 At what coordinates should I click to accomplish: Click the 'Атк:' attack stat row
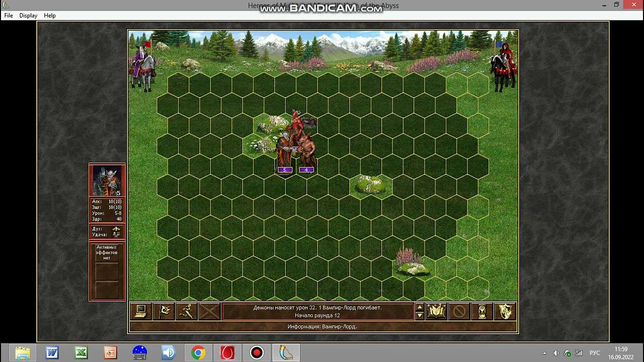coord(107,202)
